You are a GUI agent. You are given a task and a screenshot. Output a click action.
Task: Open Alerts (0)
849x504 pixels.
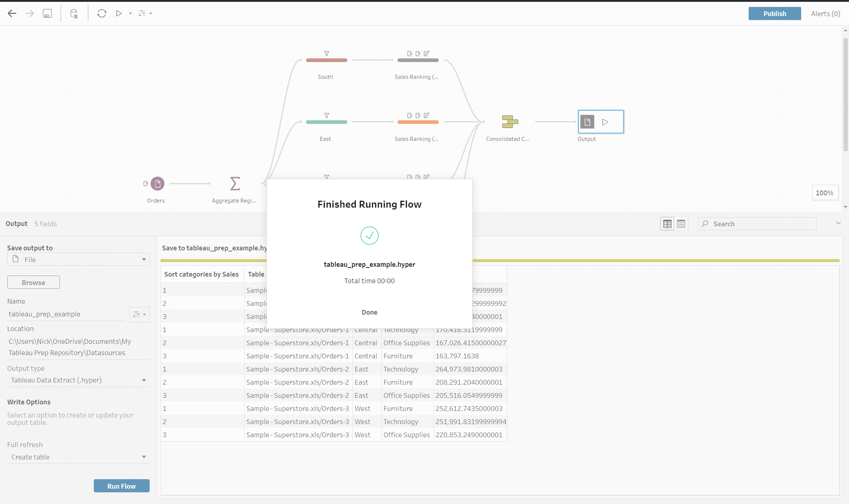click(x=826, y=14)
